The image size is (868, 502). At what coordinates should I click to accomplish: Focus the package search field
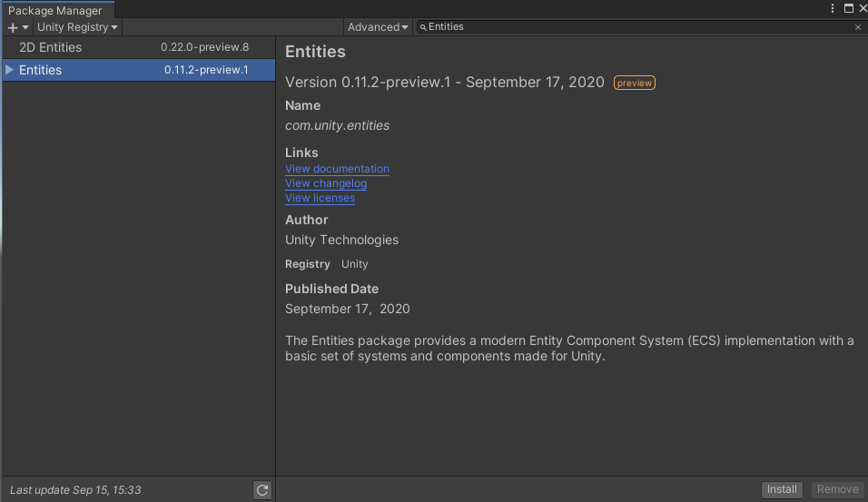642,27
